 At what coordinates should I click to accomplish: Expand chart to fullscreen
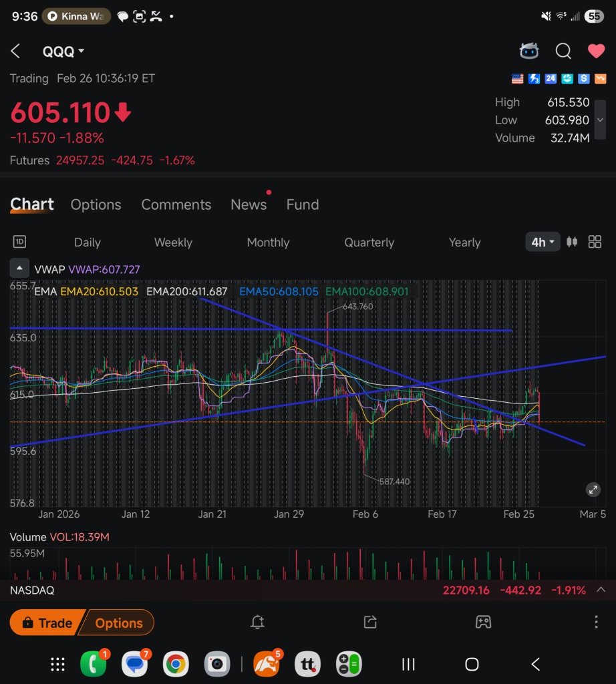593,490
